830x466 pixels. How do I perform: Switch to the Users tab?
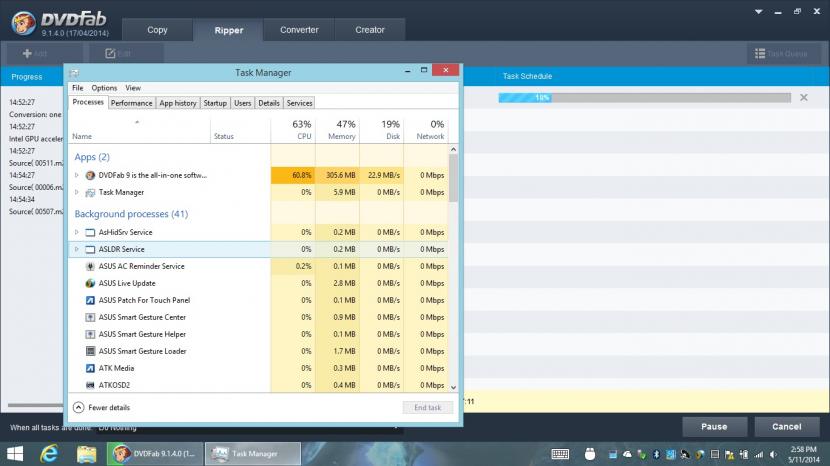[x=242, y=103]
